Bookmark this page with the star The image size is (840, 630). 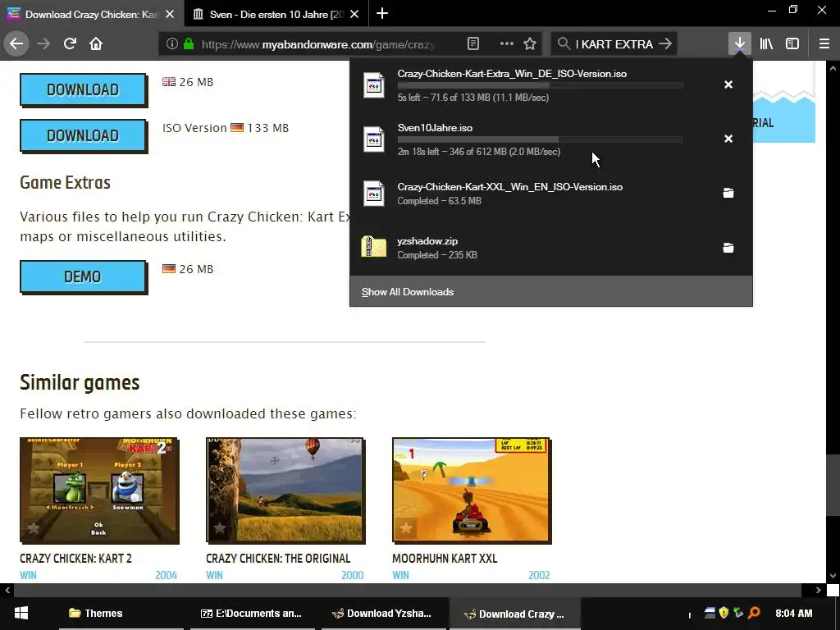click(x=530, y=44)
